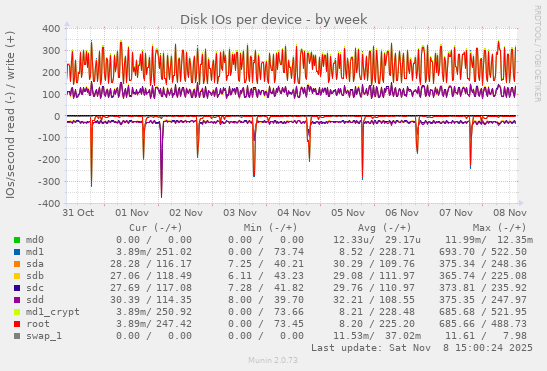This screenshot has width=547, height=371.
Task: Select the md0 legend label
Action: coord(35,240)
